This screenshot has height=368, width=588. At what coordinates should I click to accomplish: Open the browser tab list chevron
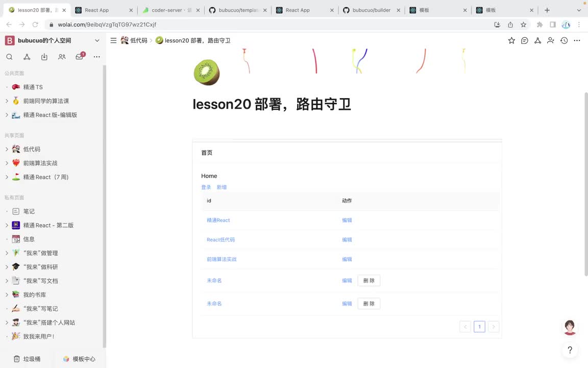(579, 10)
